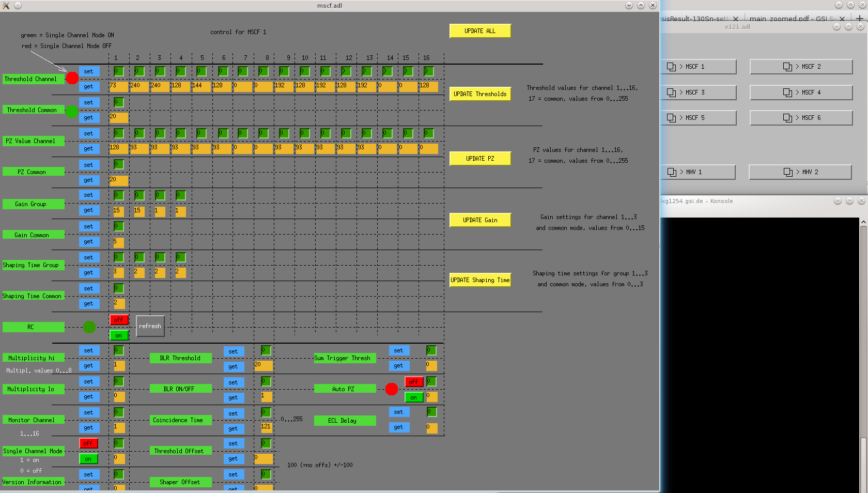This screenshot has height=493, width=868.
Task: Expand the MHV 1 display menu
Action: (x=698, y=172)
